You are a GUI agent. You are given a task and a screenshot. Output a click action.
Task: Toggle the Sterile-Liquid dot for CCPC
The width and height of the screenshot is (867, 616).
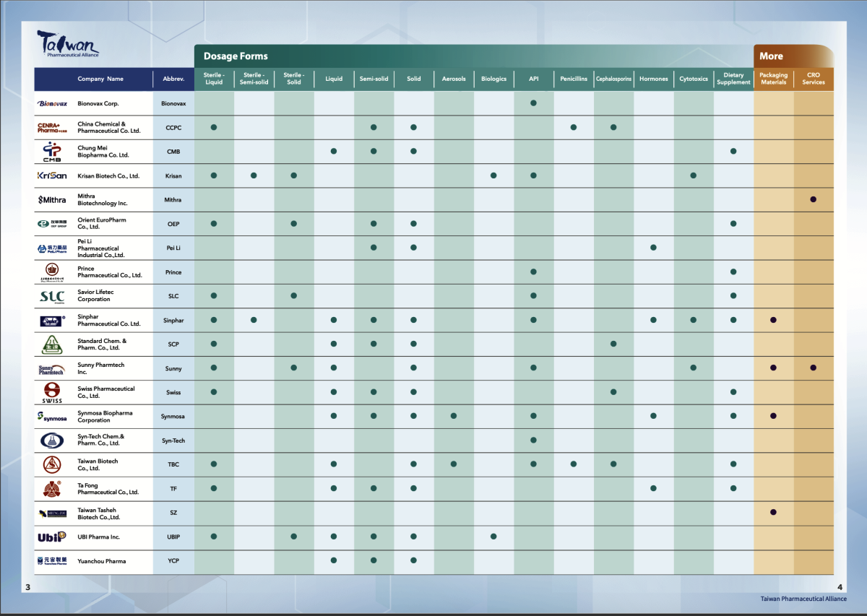click(213, 127)
